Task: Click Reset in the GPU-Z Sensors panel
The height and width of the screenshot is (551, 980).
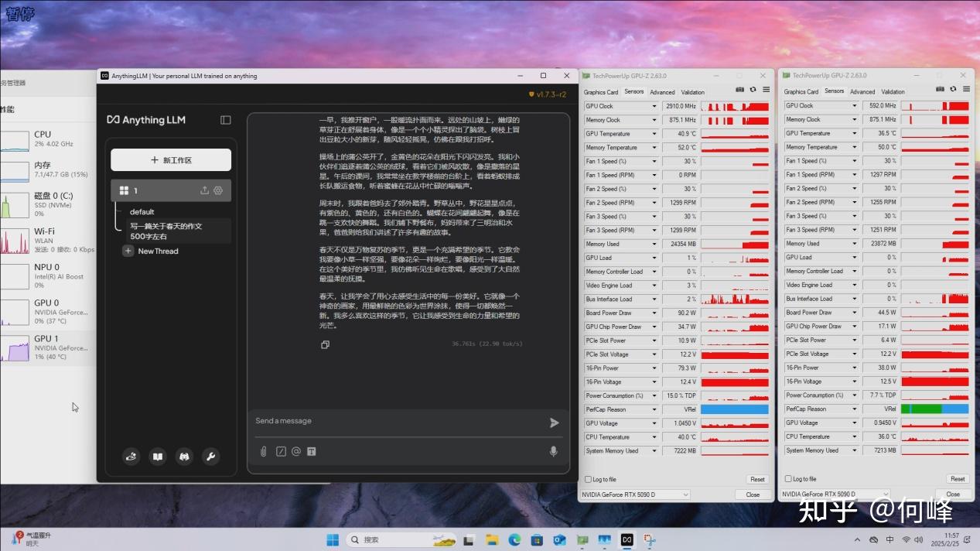Action: [x=759, y=478]
